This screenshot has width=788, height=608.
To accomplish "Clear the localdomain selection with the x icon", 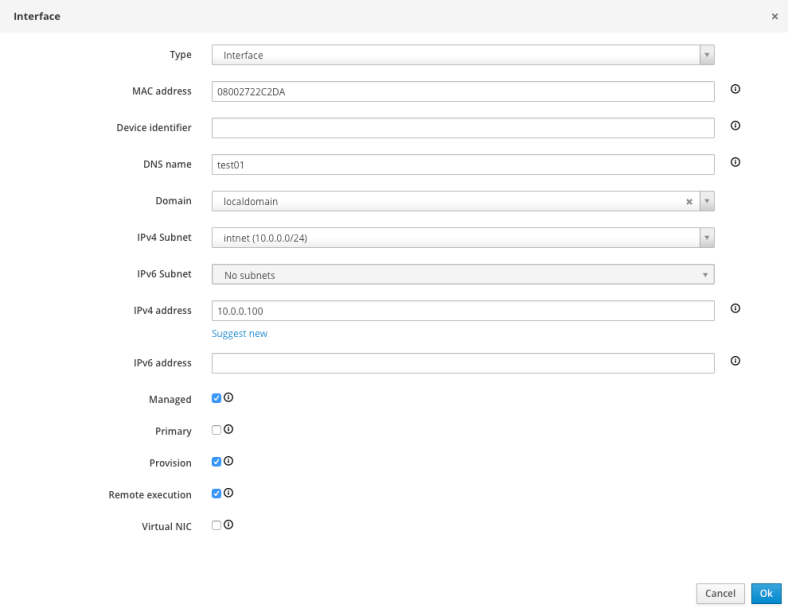I will 688,201.
